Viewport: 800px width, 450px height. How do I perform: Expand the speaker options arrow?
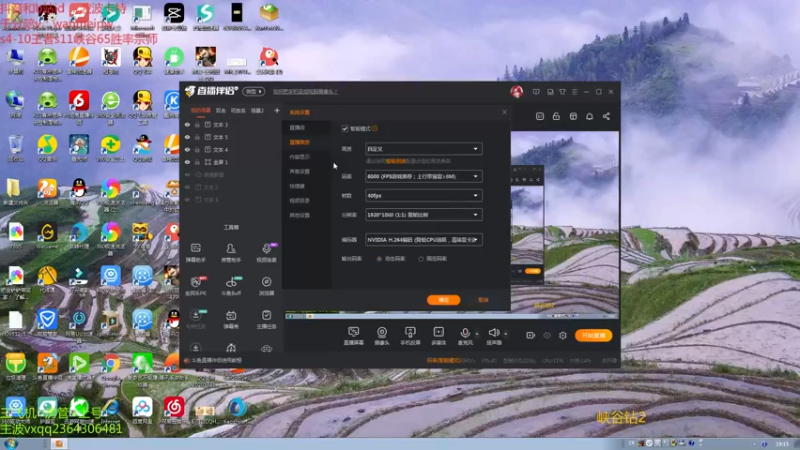(x=506, y=334)
